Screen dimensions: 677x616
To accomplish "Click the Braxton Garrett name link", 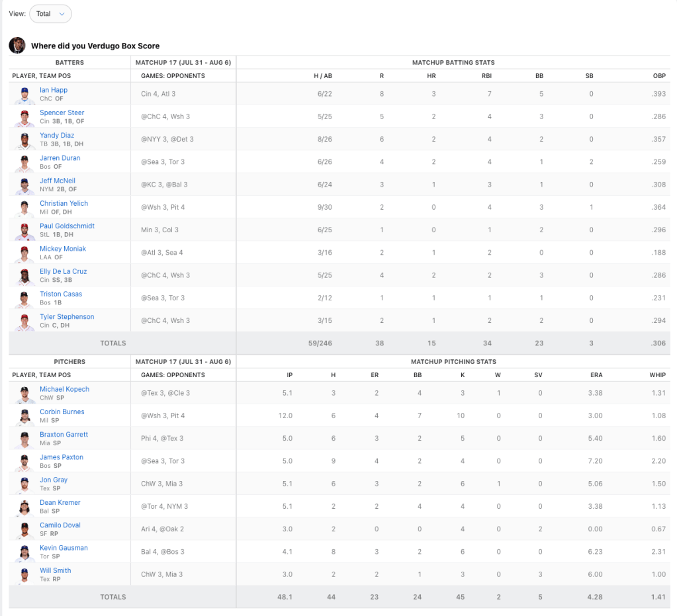I will tap(64, 435).
